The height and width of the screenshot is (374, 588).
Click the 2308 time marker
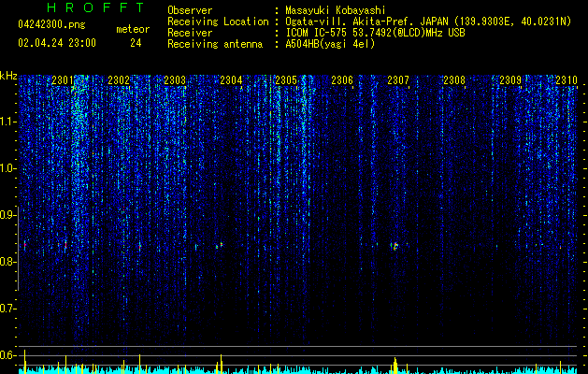(454, 80)
